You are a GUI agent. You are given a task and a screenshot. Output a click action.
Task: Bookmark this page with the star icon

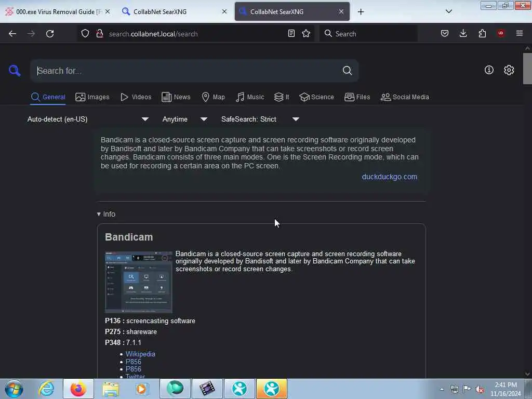(x=306, y=33)
